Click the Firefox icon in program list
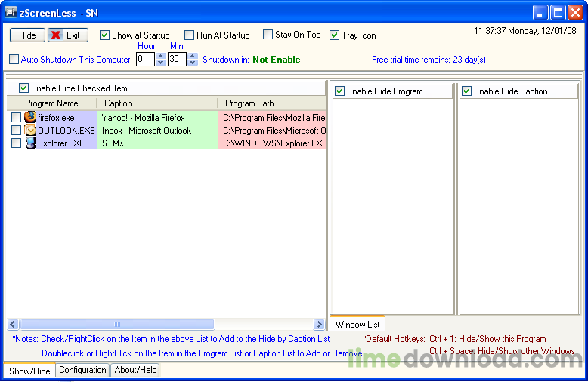Image resolution: width=588 pixels, height=382 pixels. click(30, 118)
